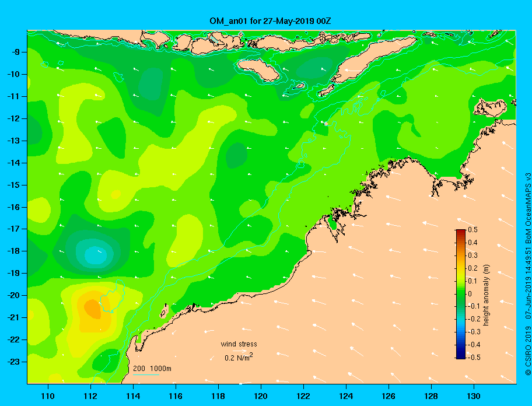Click the 'height anomaly (m)' color bar label

click(487, 295)
